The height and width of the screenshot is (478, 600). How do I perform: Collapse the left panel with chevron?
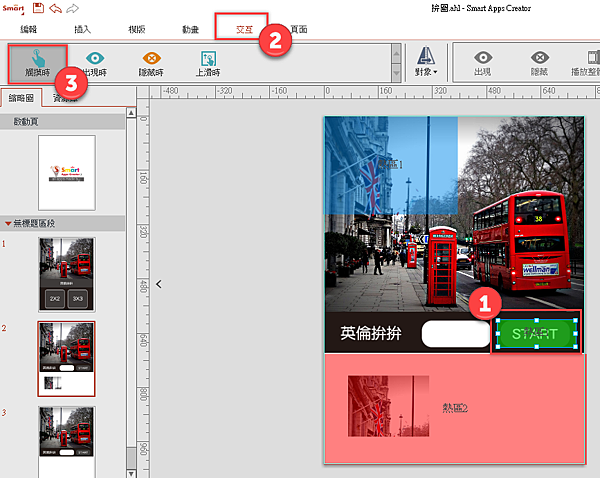click(159, 284)
